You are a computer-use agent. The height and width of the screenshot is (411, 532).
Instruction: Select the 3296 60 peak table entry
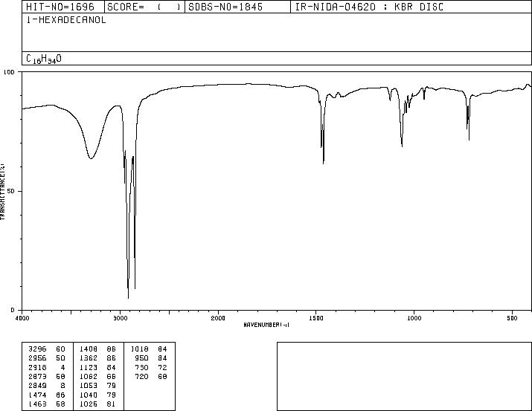click(x=47, y=349)
